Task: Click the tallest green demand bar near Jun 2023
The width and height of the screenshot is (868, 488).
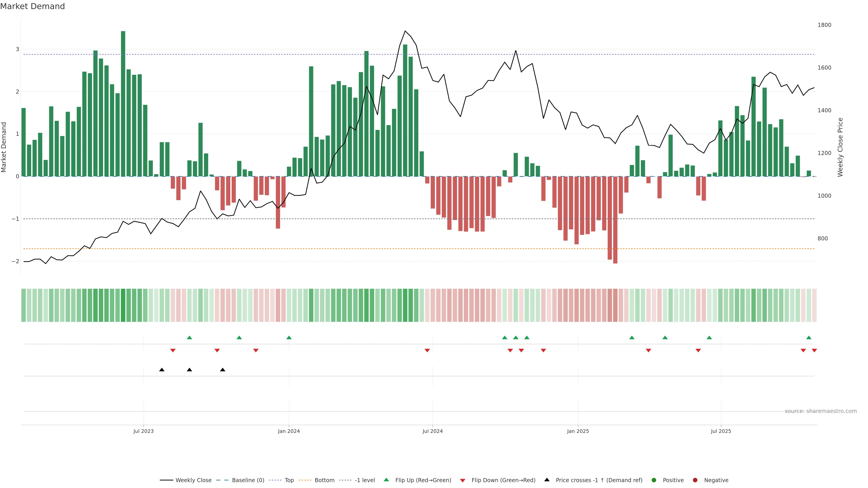Action: click(123, 101)
